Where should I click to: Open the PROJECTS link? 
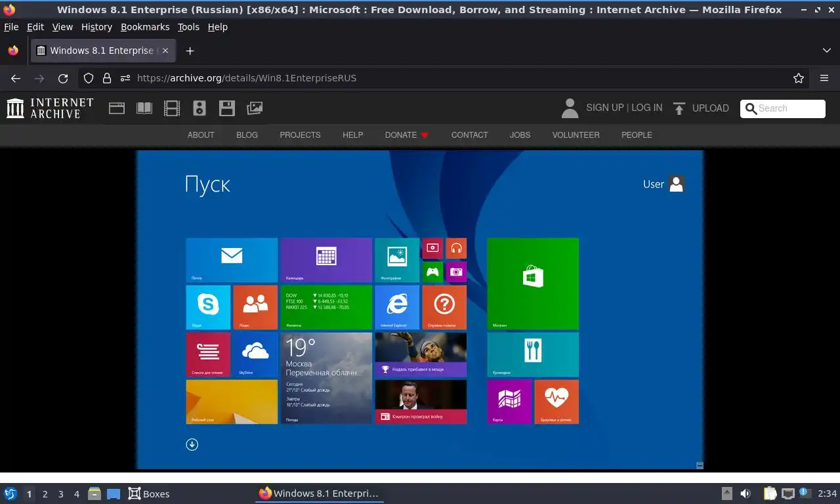coord(300,135)
